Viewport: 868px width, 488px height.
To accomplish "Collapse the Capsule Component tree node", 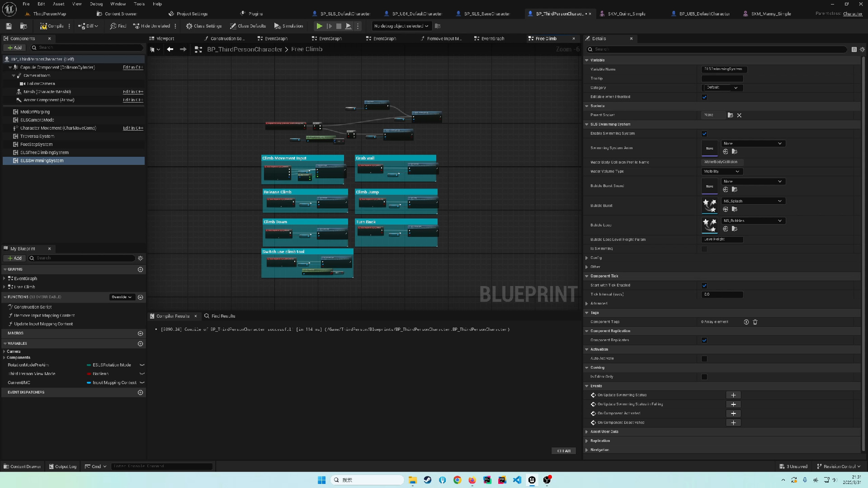I will [10, 67].
